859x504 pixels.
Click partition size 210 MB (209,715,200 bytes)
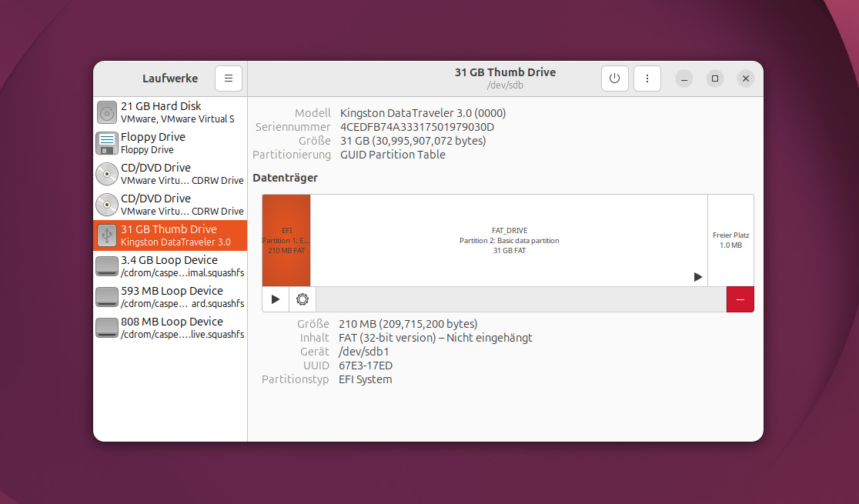pos(408,324)
